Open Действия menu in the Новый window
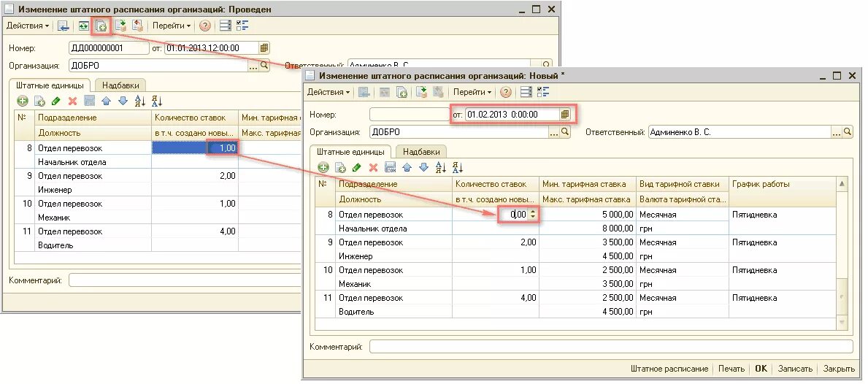The height and width of the screenshot is (384, 868). (329, 93)
